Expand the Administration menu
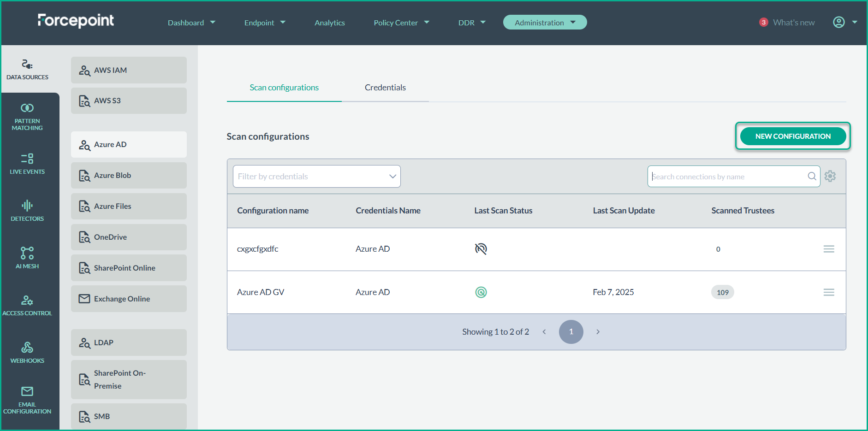This screenshot has width=868, height=431. (x=545, y=23)
